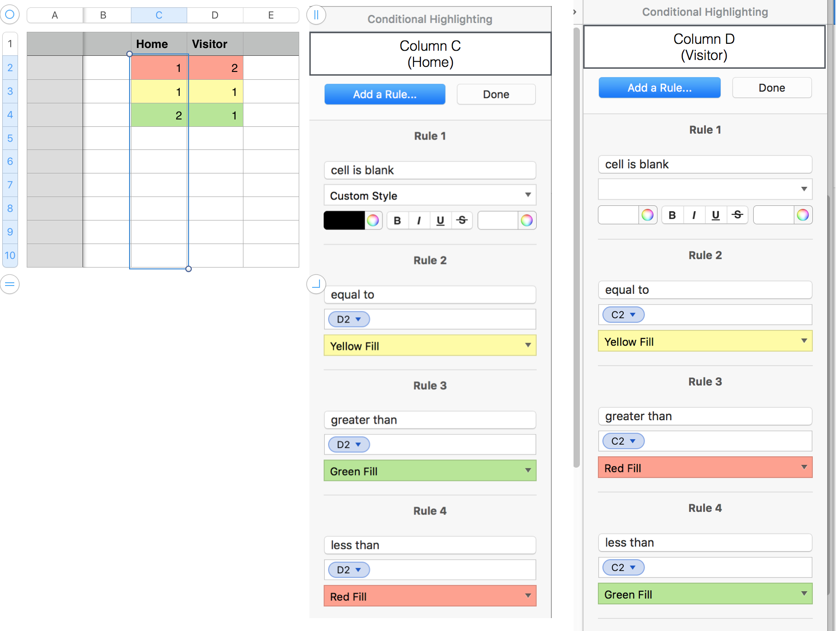Click the circular panel handle above Conditional Highlighting
This screenshot has width=840, height=631.
[316, 15]
